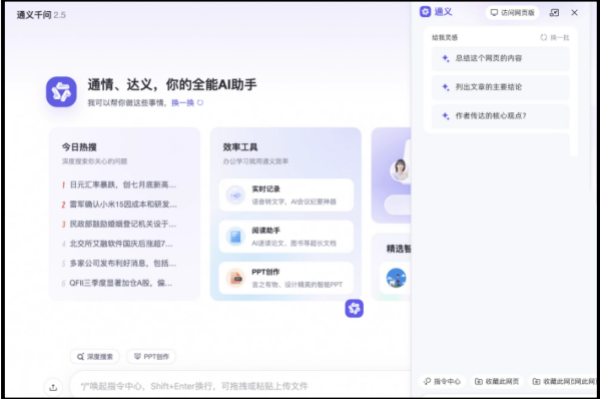Click the sparkle icon beside 总结这个网页的内容

click(446, 58)
